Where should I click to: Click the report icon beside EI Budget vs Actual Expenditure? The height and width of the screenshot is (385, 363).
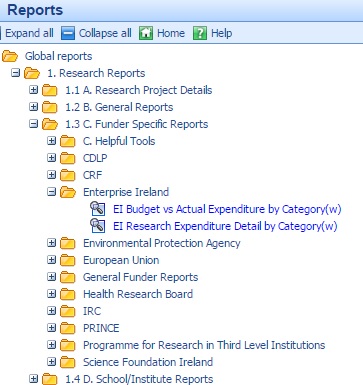[x=98, y=209]
